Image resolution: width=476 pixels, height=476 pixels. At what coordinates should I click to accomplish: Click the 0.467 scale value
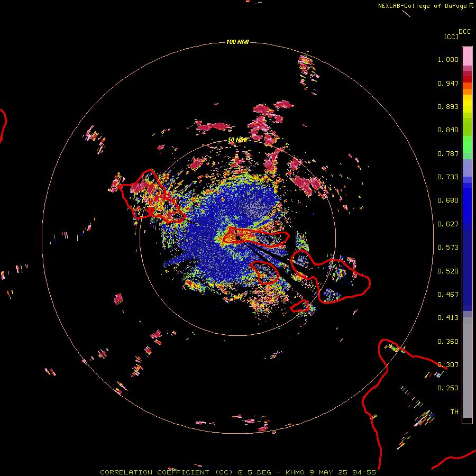tap(448, 295)
